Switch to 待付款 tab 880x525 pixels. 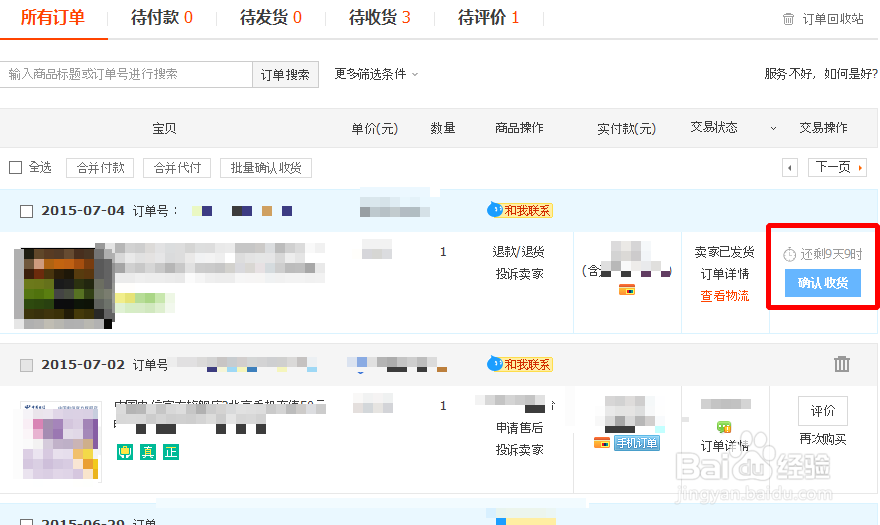[162, 17]
